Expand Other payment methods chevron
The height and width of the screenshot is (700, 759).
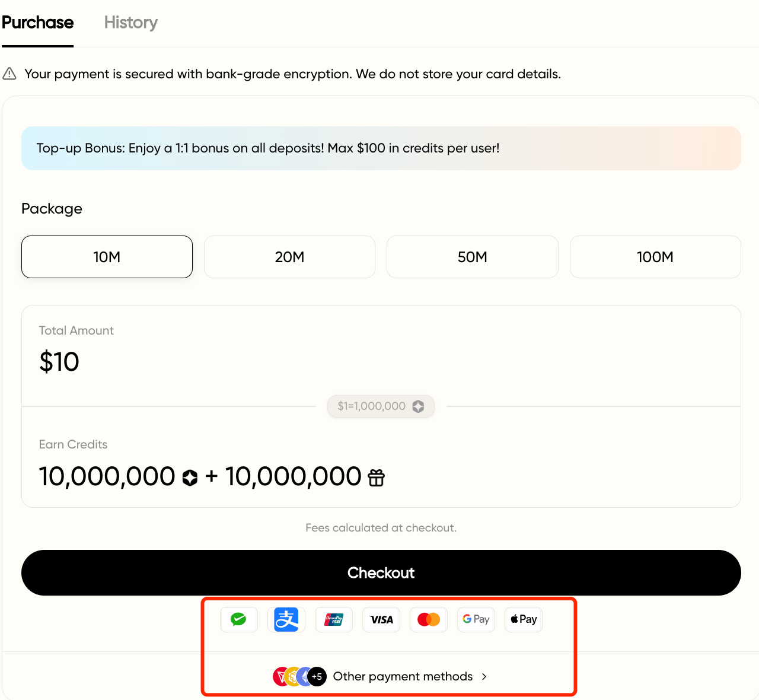(484, 677)
